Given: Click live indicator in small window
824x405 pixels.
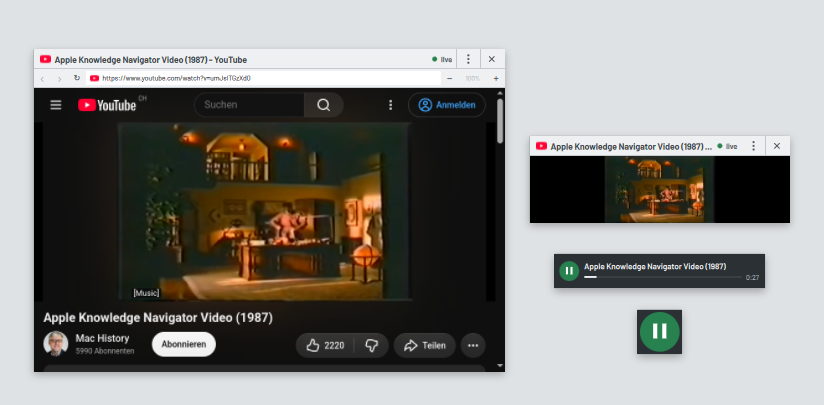Looking at the screenshot, I should 727,147.
